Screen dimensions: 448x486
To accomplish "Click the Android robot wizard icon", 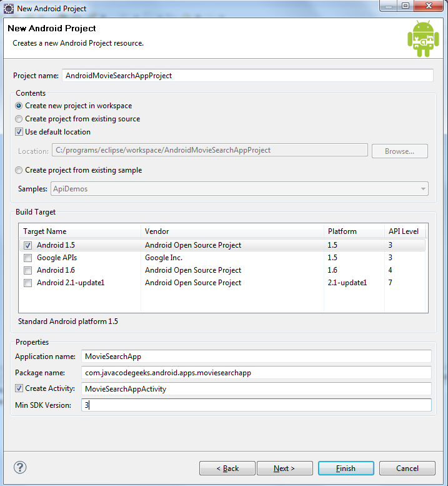I will point(423,39).
